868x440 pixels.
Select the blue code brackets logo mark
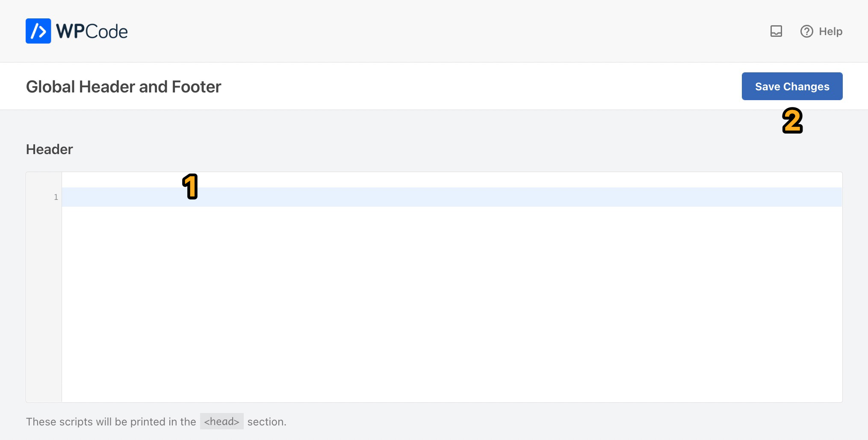[38, 30]
